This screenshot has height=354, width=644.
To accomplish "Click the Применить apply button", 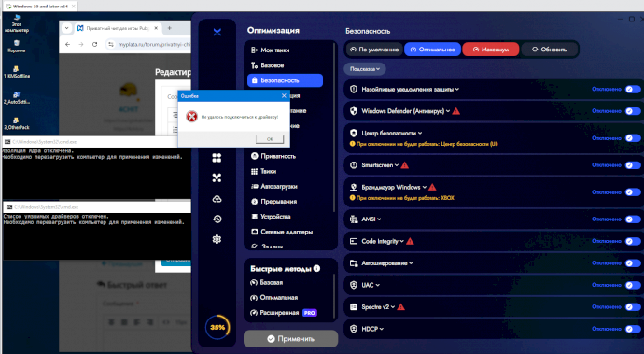I will 291,339.
